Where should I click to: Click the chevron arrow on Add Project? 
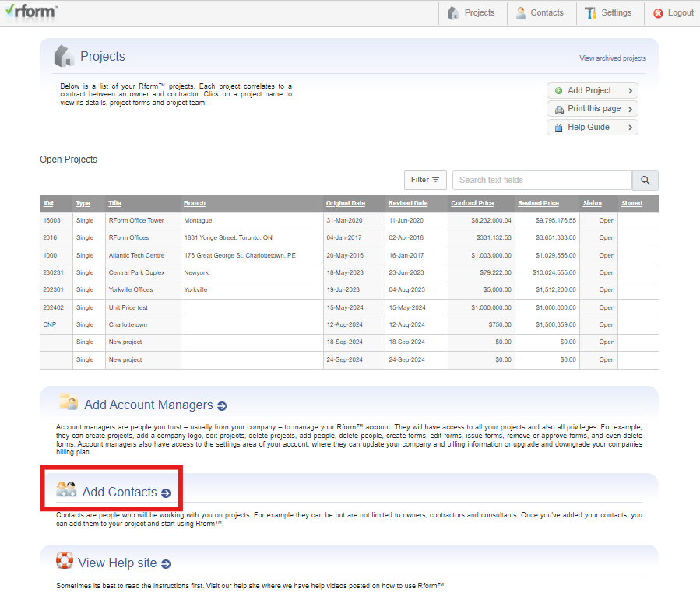[x=631, y=91]
